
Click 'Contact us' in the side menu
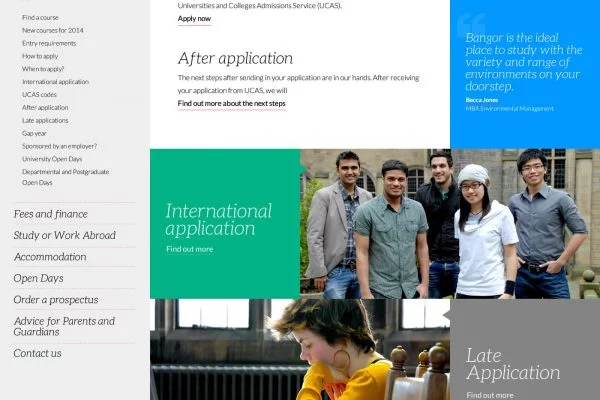click(x=37, y=353)
